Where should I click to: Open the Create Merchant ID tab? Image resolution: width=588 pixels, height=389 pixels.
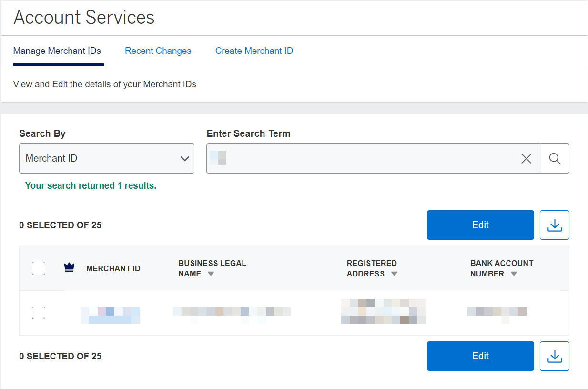(254, 51)
